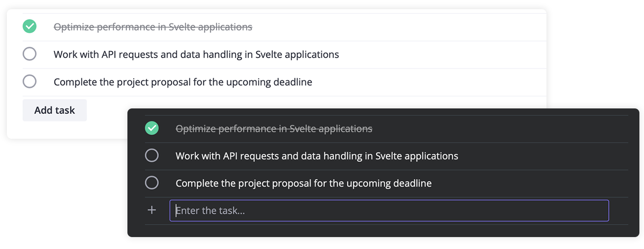
Task: Uncheck the completed Optimize performance task in light list
Action: (x=29, y=27)
